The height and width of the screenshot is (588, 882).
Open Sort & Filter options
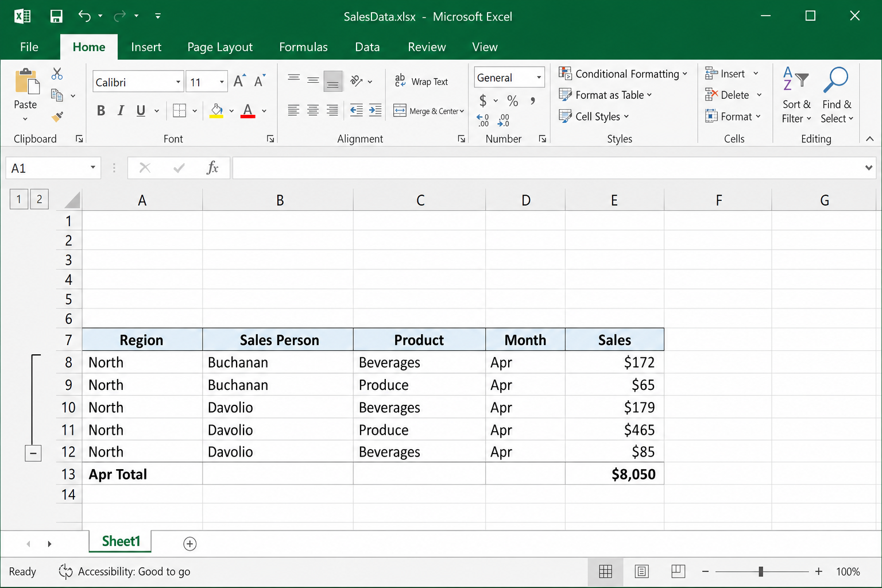(x=796, y=95)
